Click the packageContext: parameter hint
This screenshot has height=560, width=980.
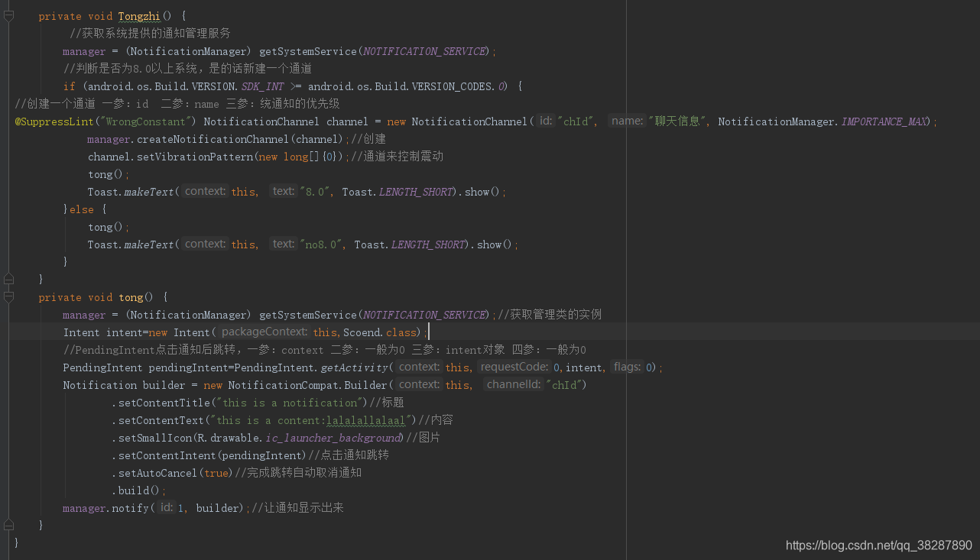[x=264, y=332]
